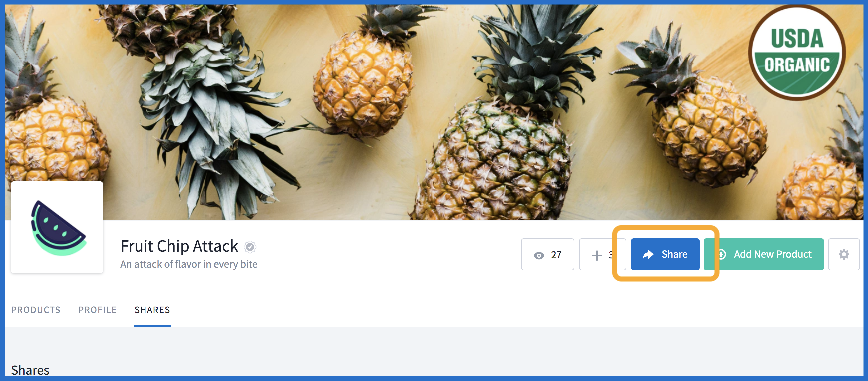
Task: Open the Profile tab
Action: pyautogui.click(x=97, y=309)
